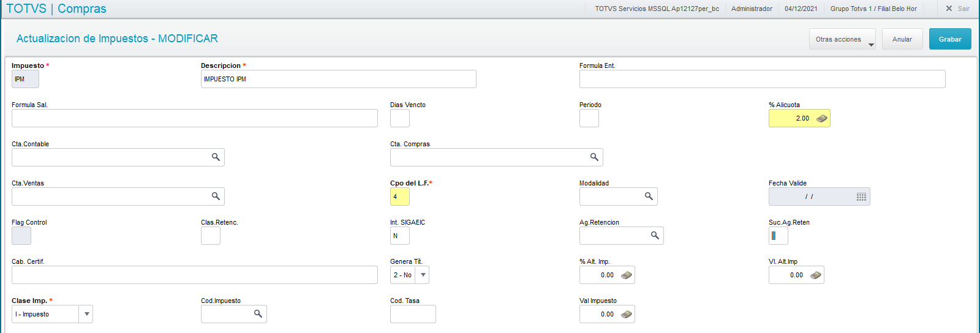Open the % Alicuota calculator icon

(x=821, y=118)
